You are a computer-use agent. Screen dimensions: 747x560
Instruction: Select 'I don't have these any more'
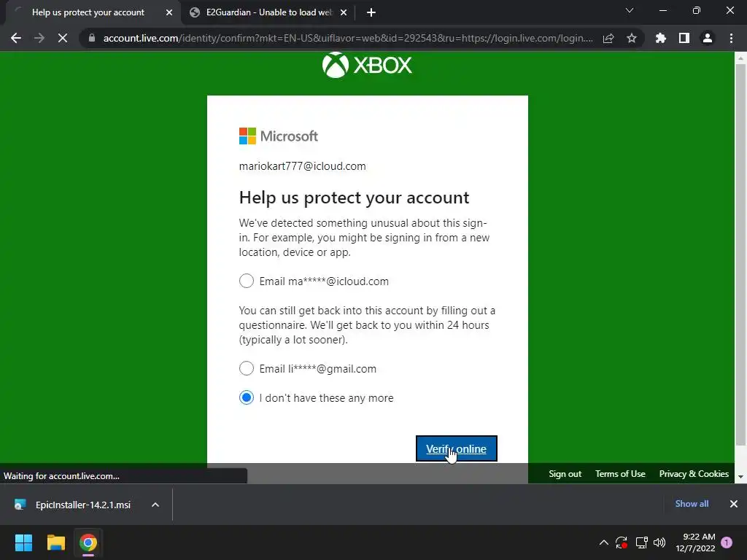tap(247, 397)
